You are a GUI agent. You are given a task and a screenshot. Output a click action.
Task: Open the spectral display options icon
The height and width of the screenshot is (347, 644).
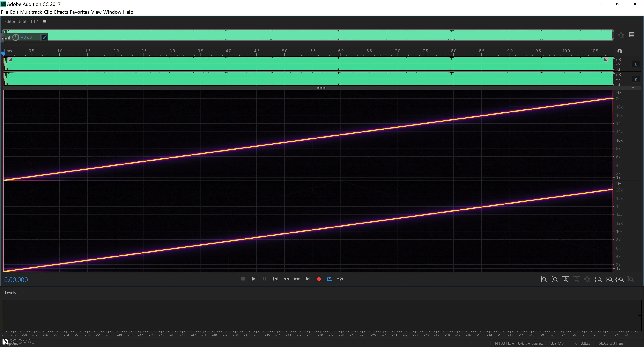tap(632, 35)
